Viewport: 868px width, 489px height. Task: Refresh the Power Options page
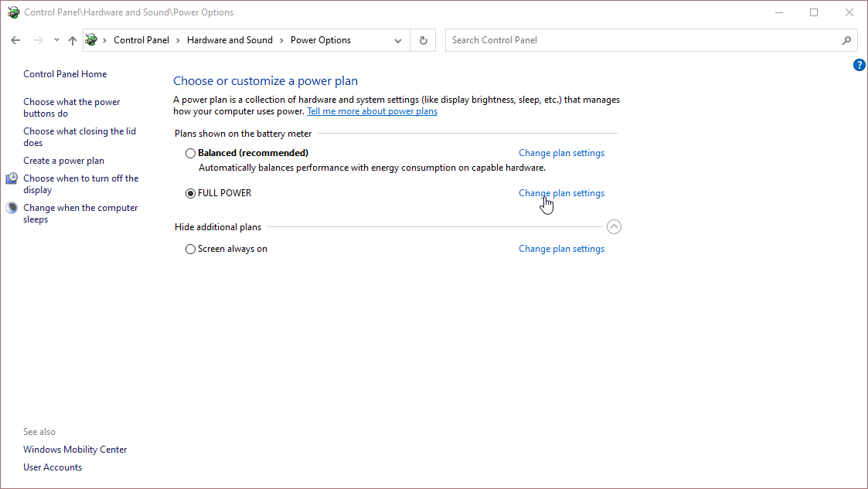coord(423,40)
